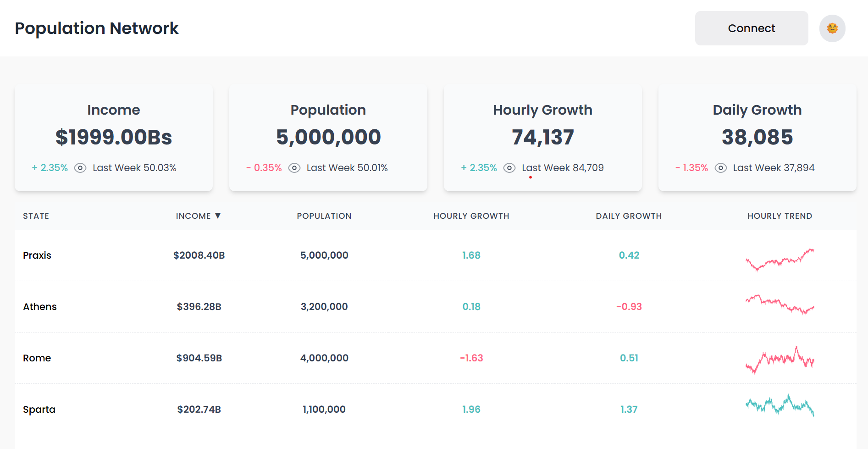
Task: Click the $1999.00Bs income total
Action: (114, 137)
